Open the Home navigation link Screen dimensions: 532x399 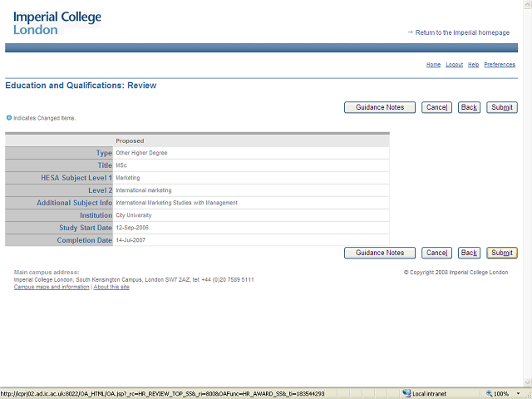click(x=433, y=65)
